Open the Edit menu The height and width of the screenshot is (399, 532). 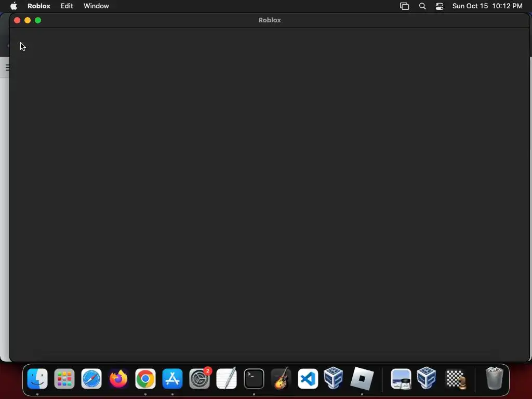coord(67,6)
